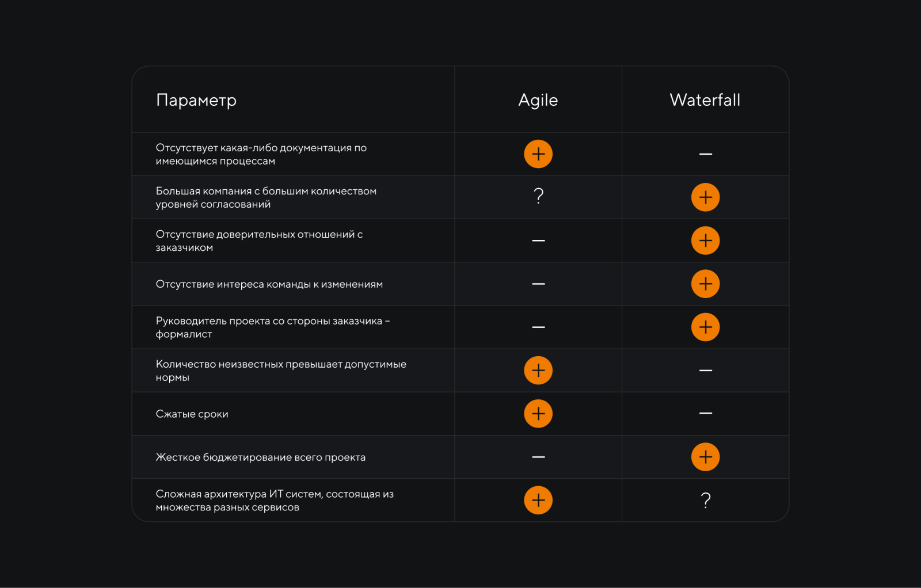This screenshot has height=588, width=921.
Task: Click the Waterfall minus in Сжатые сроки row
Action: tap(706, 413)
